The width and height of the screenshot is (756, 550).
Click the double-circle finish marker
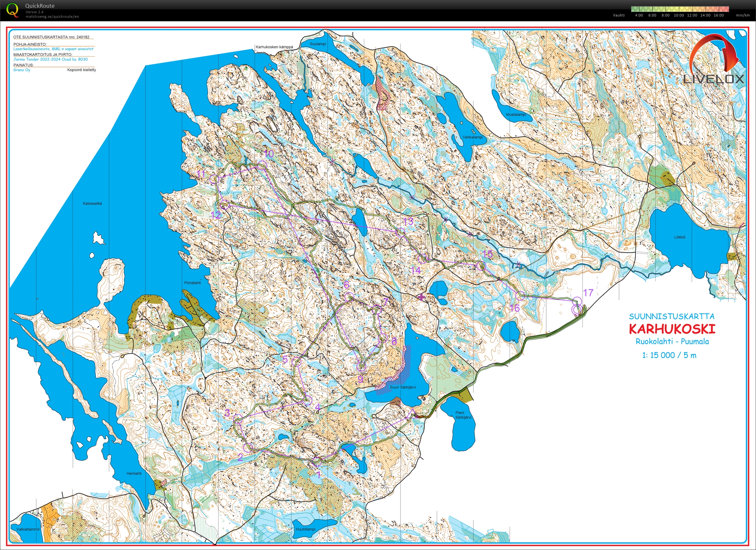point(577,309)
